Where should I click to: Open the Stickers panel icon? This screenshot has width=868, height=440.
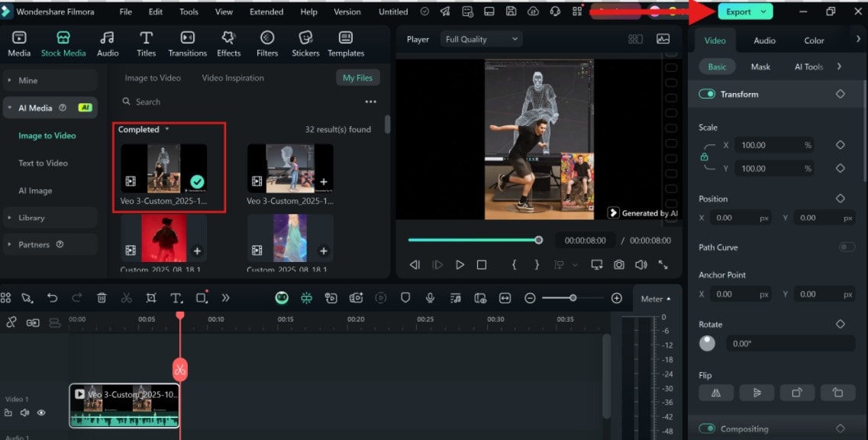click(x=305, y=44)
